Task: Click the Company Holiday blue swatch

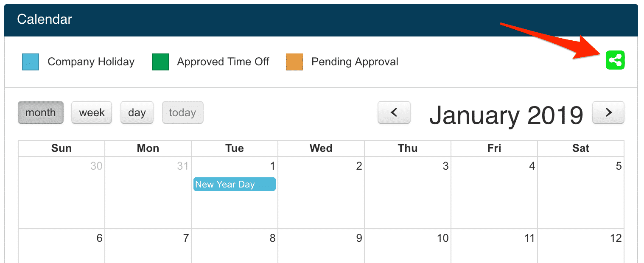Action: click(31, 62)
